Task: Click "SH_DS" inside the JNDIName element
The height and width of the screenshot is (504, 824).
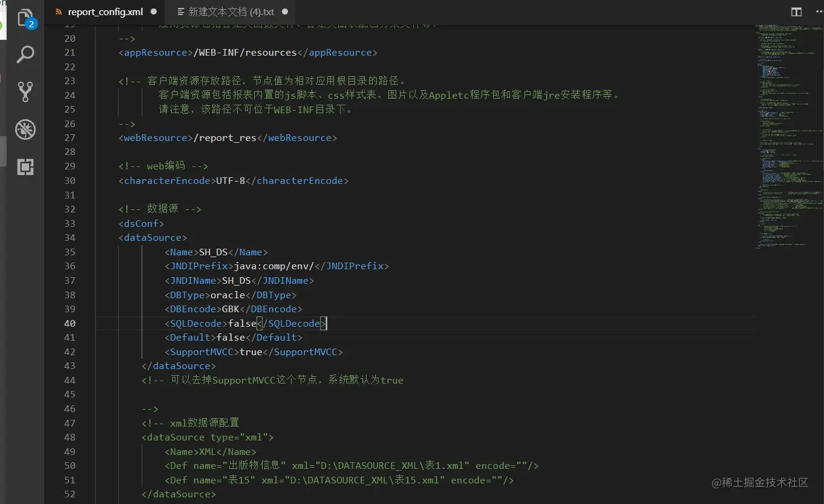Action: (x=237, y=281)
